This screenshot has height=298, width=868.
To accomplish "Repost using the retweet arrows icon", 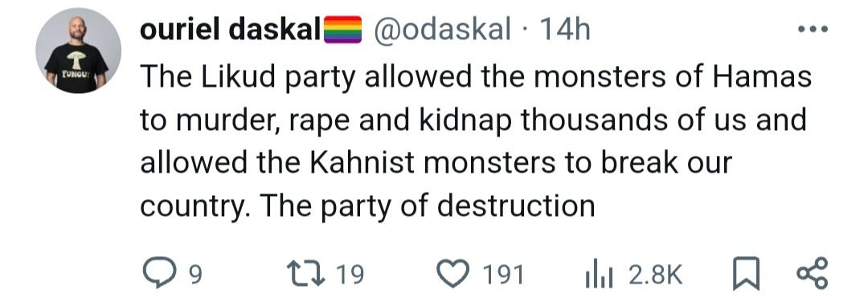I will coord(305,274).
